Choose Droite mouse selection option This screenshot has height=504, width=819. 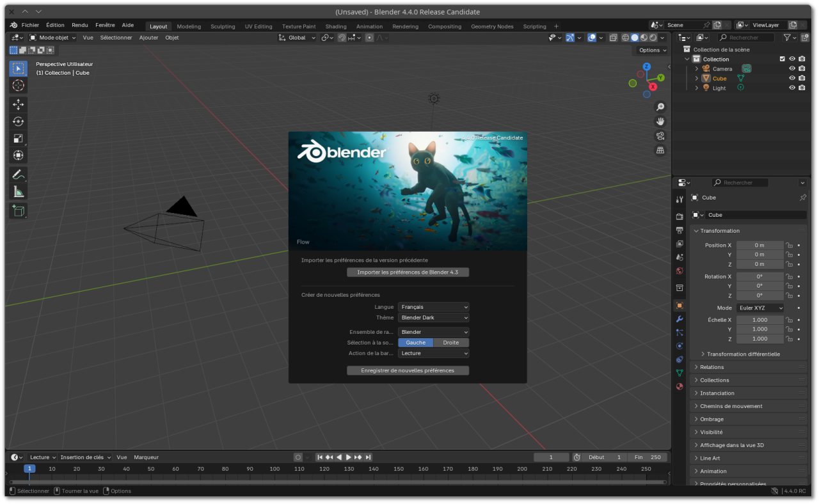point(451,342)
